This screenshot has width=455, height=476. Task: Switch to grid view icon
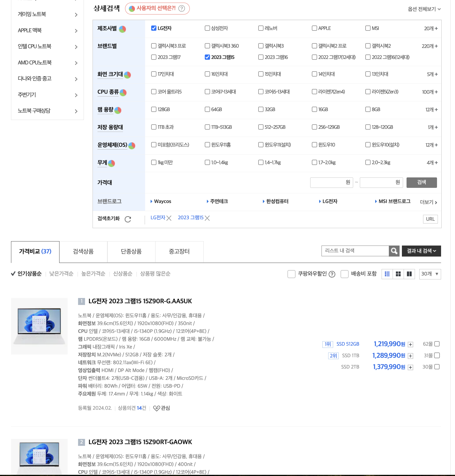[x=398, y=274]
